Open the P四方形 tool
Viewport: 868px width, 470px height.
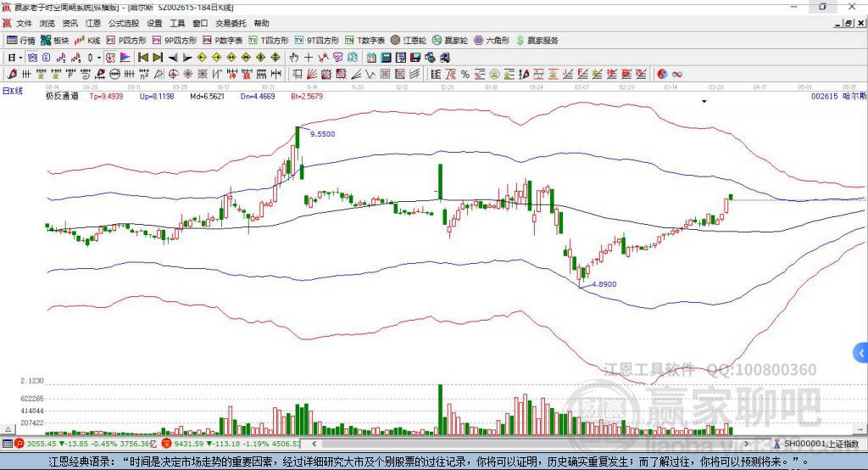pos(126,41)
